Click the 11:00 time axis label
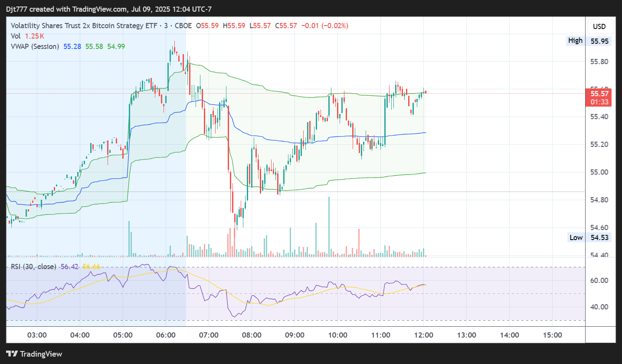This screenshot has height=364, width=622. pos(380,335)
